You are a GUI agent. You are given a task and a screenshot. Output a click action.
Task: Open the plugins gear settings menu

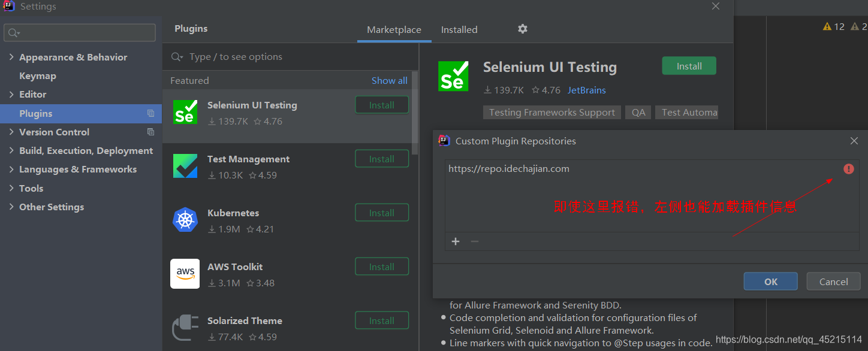[523, 29]
